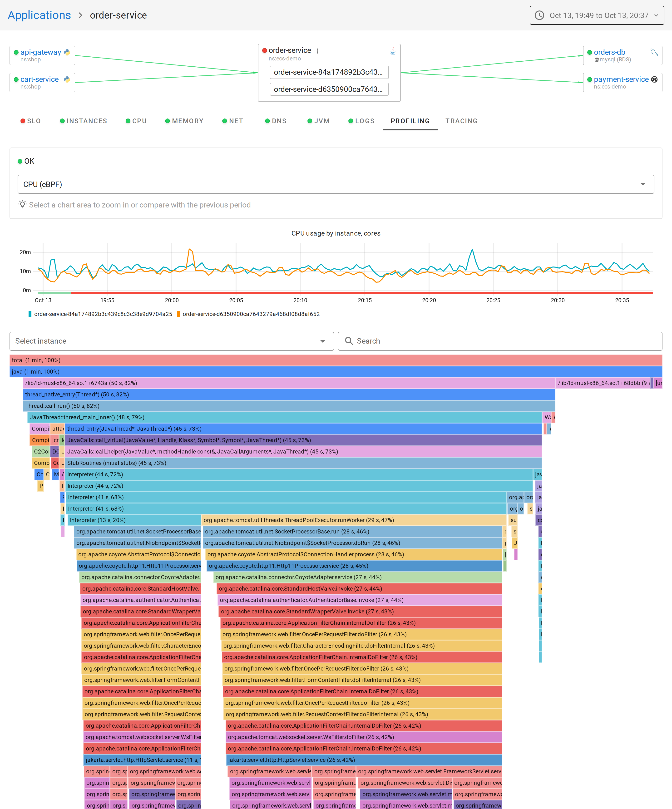The image size is (672, 809).
Task: Click the Python icon next to api-gateway
Action: click(67, 52)
